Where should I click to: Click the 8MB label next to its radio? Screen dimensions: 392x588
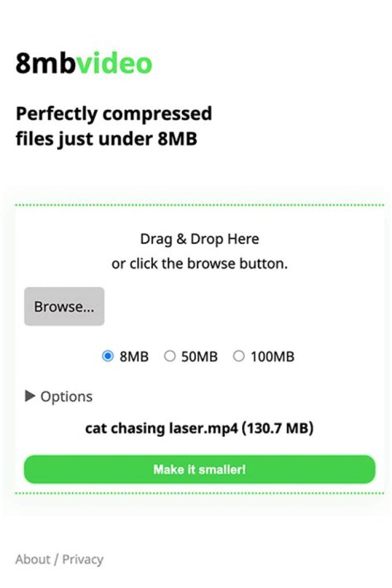click(x=133, y=356)
